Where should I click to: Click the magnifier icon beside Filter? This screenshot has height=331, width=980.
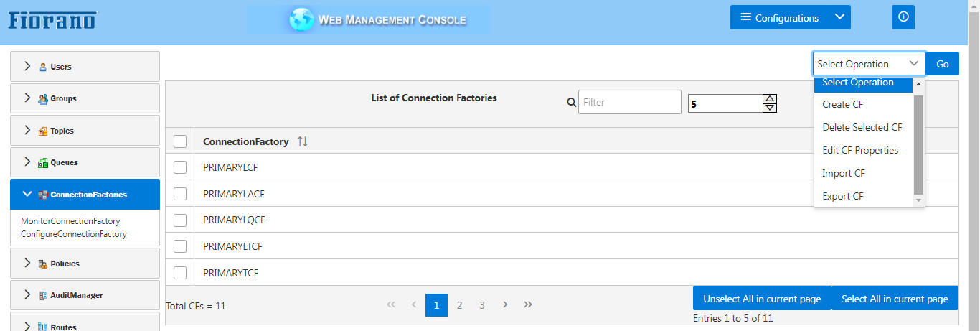pos(572,103)
